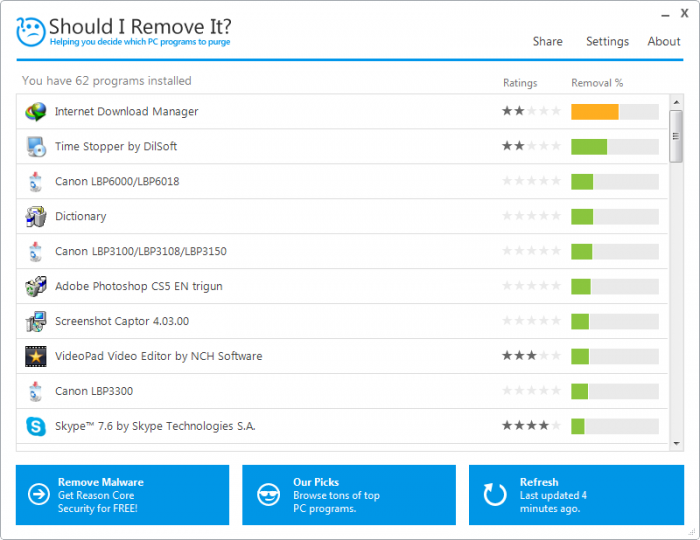Click the Dictionary books icon
Viewport: 700px width, 540px height.
point(36,216)
